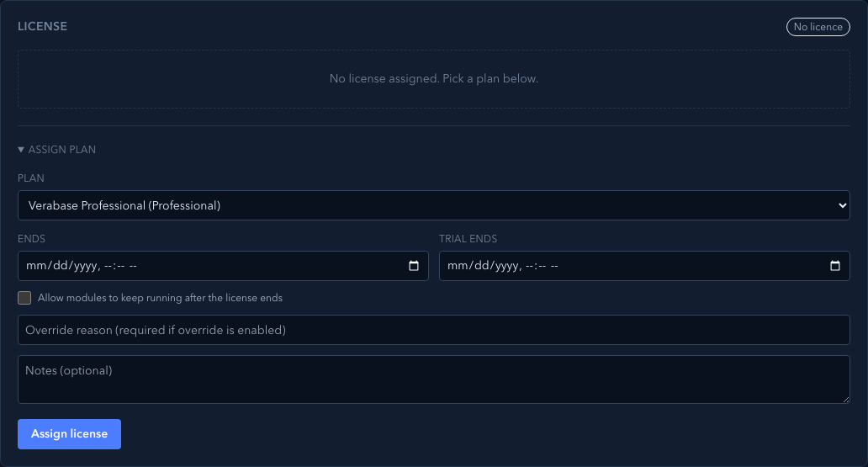Image resolution: width=868 pixels, height=467 pixels.
Task: Click into the Notes (optional) textarea
Action: [x=433, y=379]
